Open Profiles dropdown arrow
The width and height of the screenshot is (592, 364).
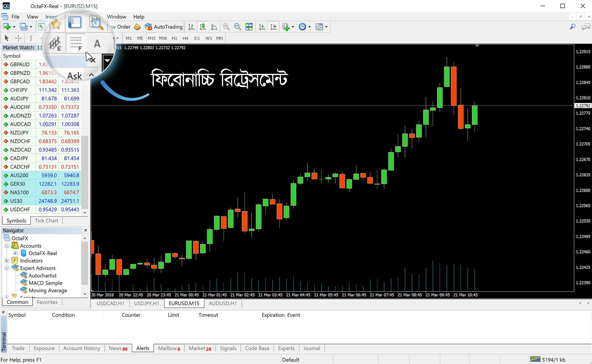(x=31, y=27)
